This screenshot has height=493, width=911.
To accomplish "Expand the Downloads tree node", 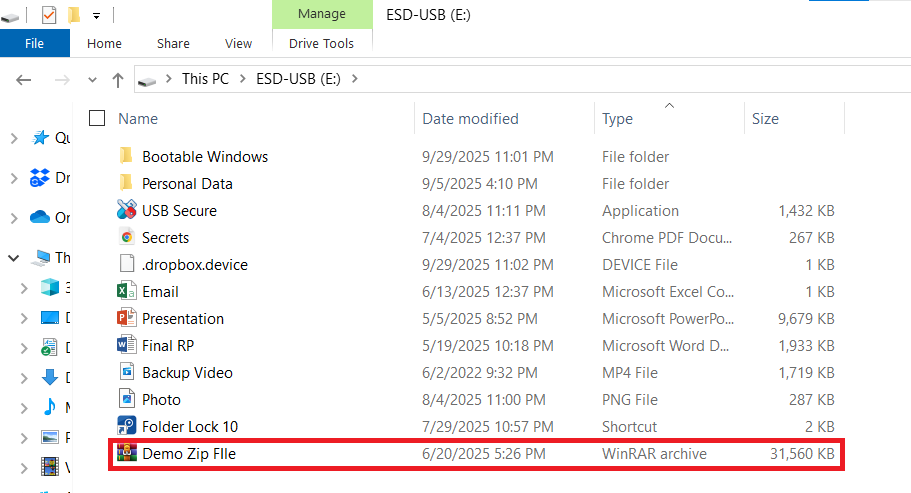I will (24, 378).
